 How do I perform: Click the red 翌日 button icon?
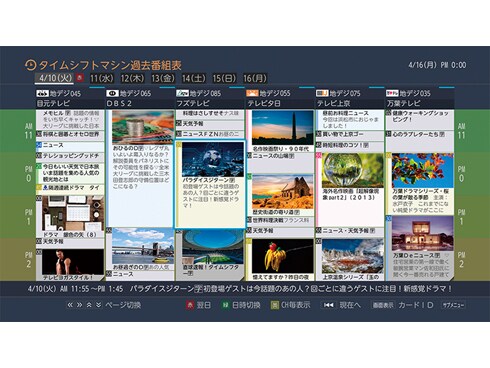[x=190, y=305]
